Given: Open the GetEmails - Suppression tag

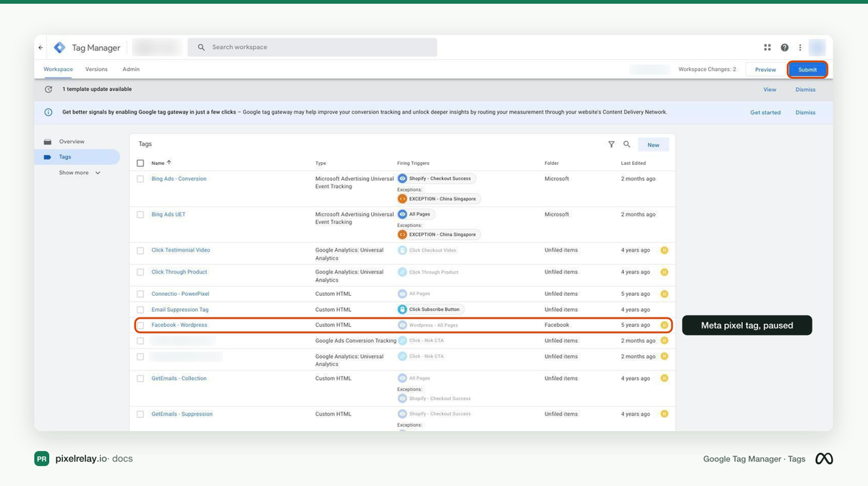Looking at the screenshot, I should (x=182, y=414).
